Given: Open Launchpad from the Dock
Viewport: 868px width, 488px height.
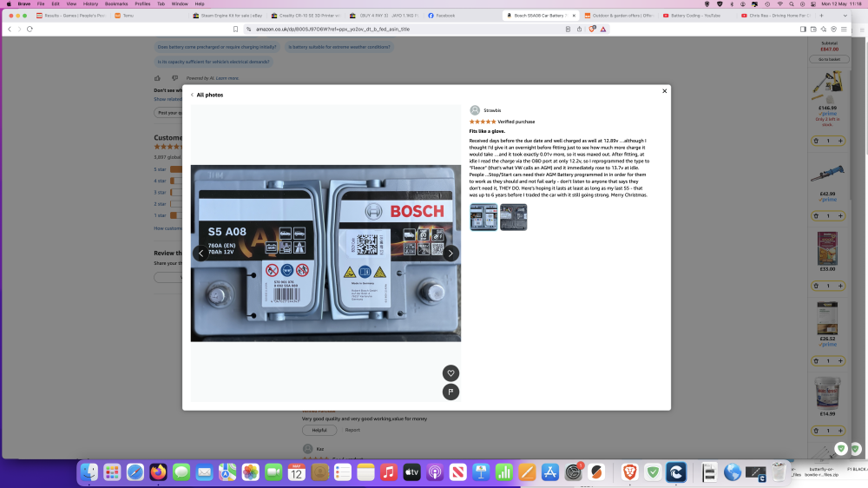Looking at the screenshot, I should click(112, 472).
